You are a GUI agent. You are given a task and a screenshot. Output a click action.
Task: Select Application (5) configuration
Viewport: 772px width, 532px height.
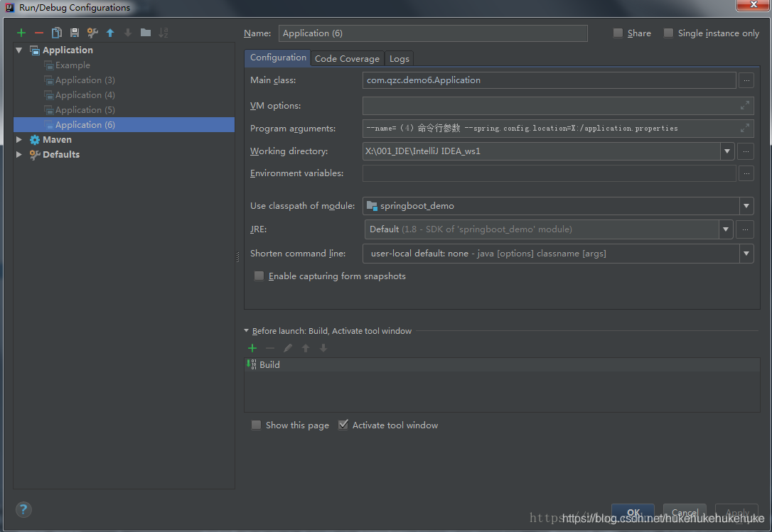[85, 110]
